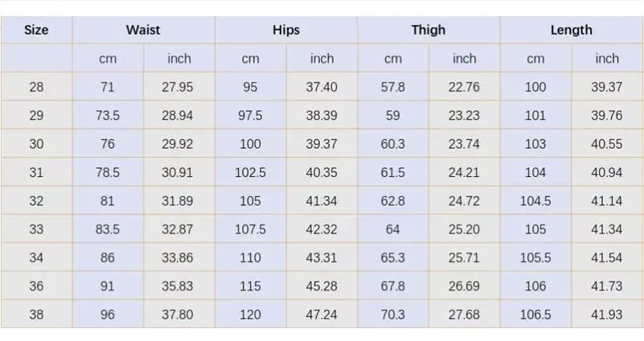Click waist inch value 27.95
644x341 pixels.
click(178, 87)
